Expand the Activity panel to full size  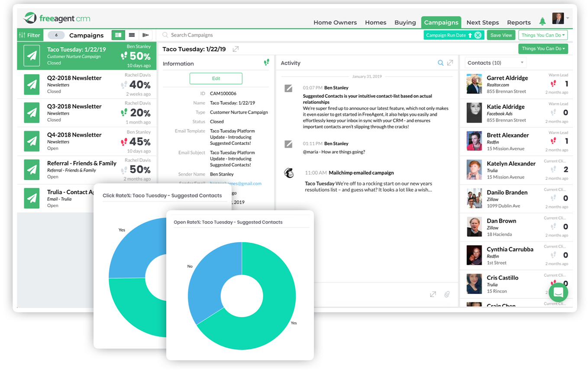tap(450, 63)
